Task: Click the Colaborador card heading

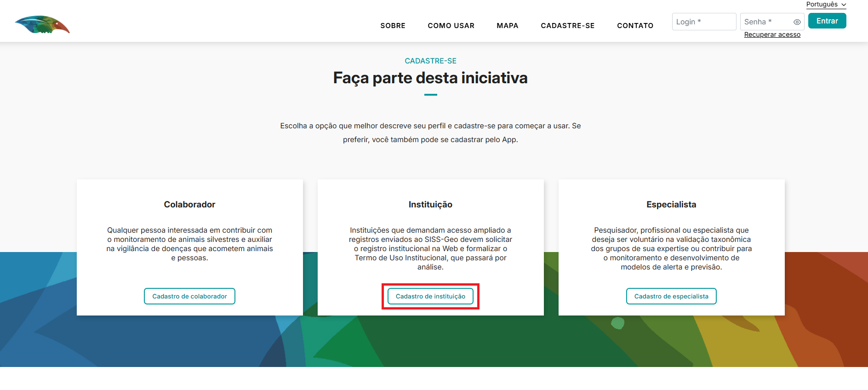Action: (189, 205)
